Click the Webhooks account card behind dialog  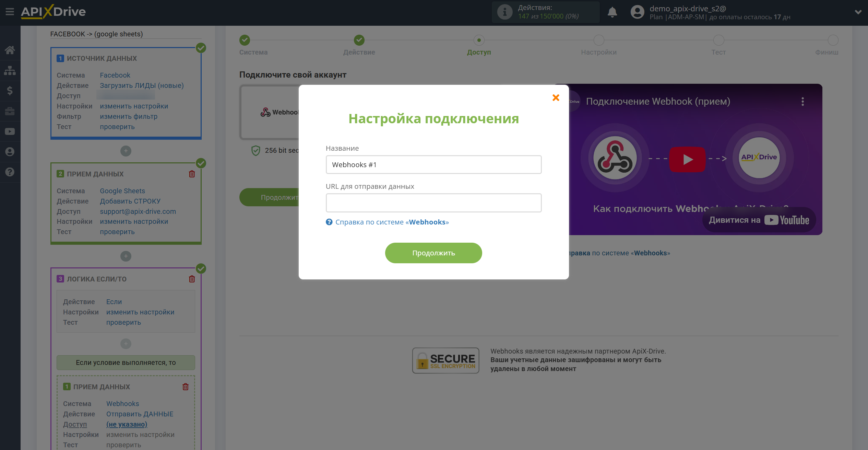270,112
